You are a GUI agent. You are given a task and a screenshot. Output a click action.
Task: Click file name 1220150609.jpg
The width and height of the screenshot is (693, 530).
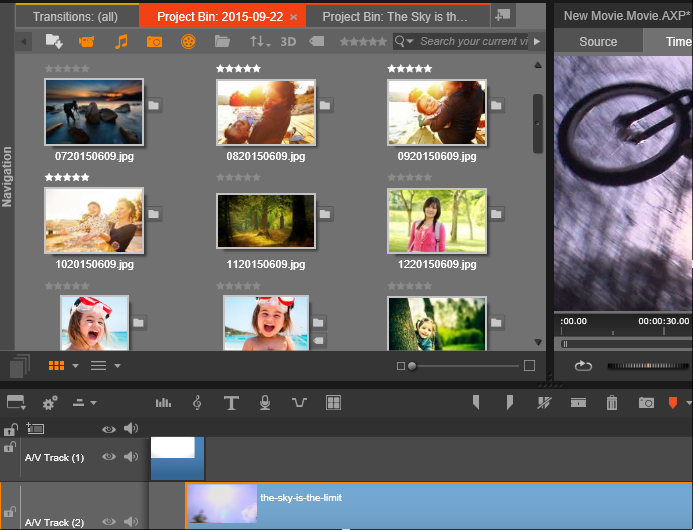click(437, 264)
